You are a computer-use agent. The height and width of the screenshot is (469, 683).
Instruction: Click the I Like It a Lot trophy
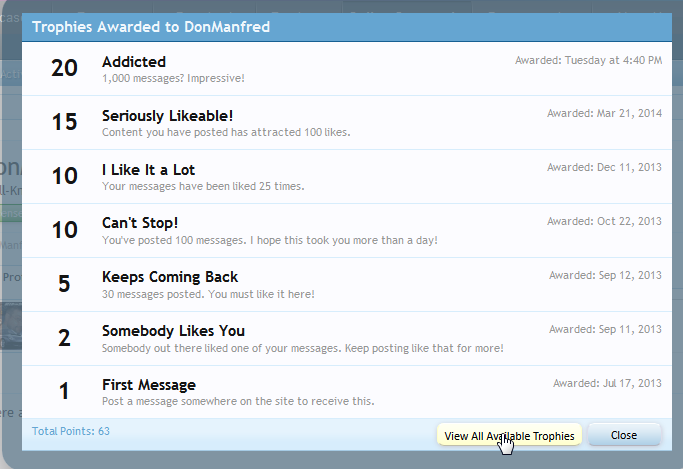point(152,170)
